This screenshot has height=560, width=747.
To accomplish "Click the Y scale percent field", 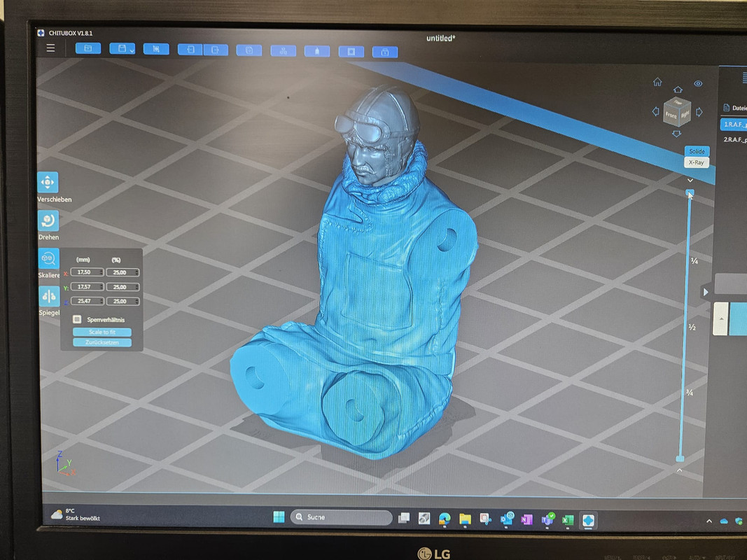I will (123, 287).
